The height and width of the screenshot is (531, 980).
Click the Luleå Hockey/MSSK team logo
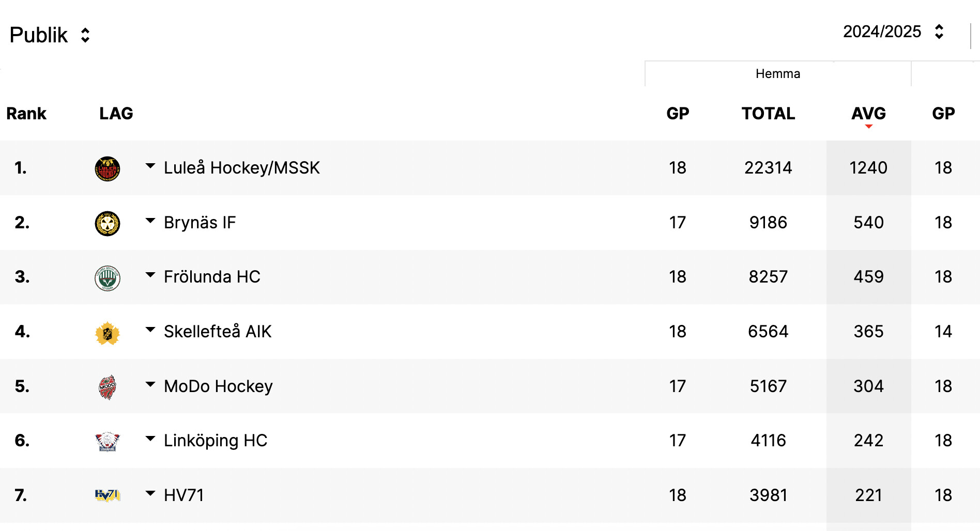pyautogui.click(x=108, y=168)
